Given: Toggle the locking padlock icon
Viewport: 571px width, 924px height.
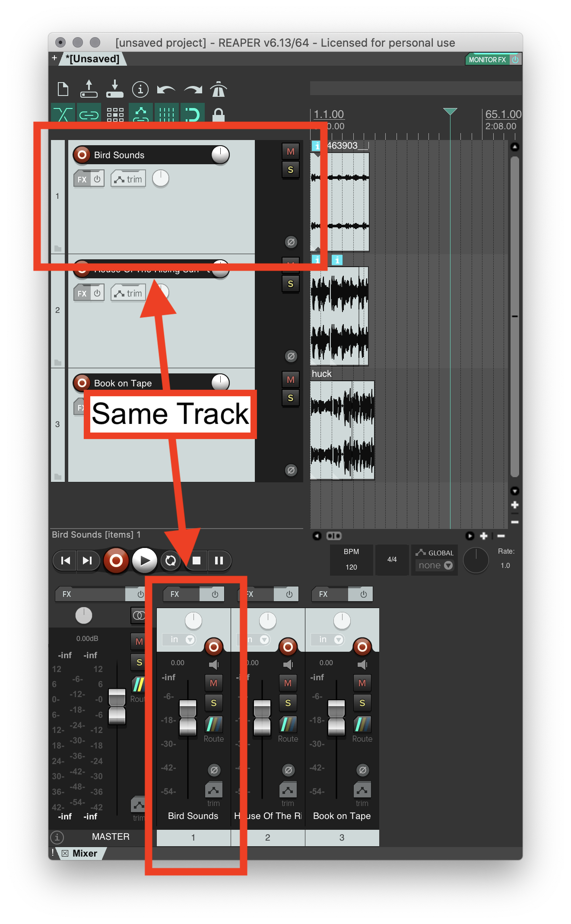Looking at the screenshot, I should click(x=219, y=114).
